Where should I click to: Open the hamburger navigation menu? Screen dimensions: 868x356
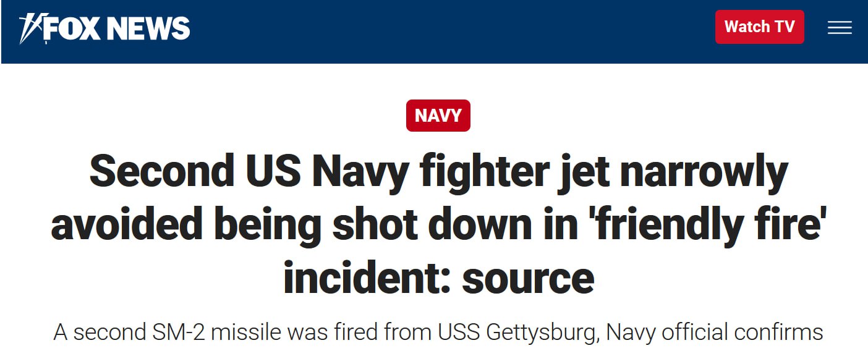[x=840, y=27]
